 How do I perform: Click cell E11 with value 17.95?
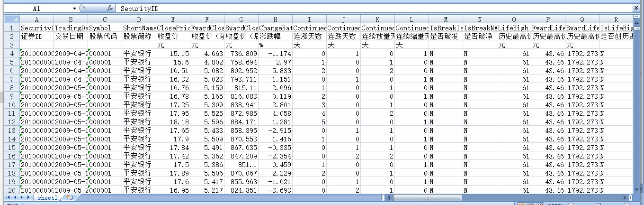(x=173, y=113)
